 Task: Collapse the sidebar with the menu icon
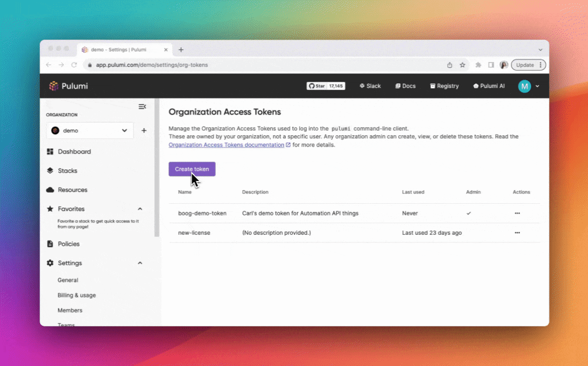tap(142, 107)
